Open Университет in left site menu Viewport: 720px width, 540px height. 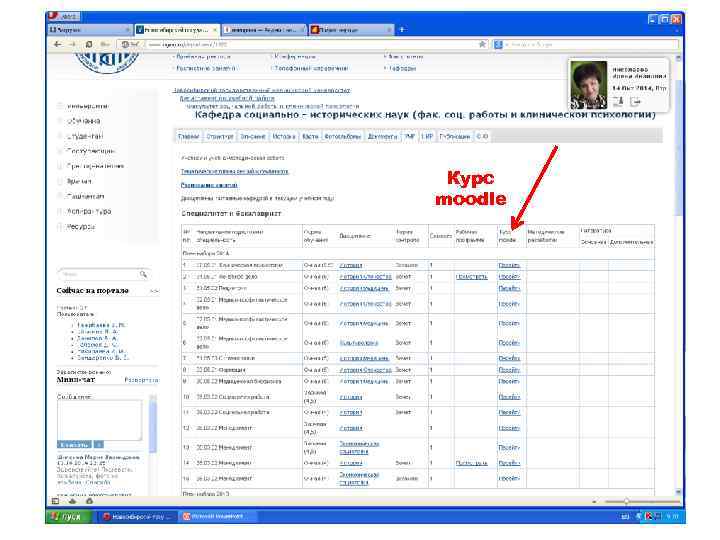click(88, 106)
